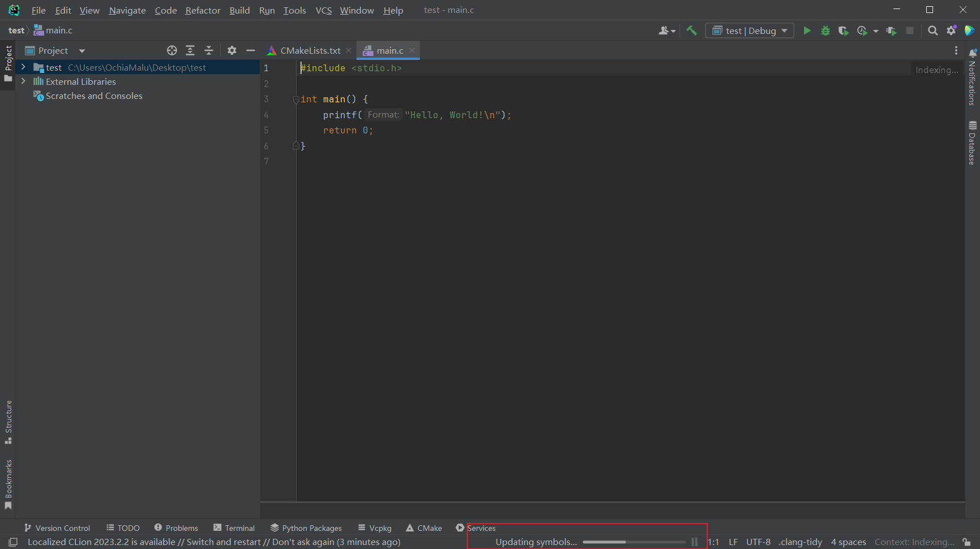Screen dimensions: 980x549
Task: Click the Attach to Process icon
Action: coord(891,31)
